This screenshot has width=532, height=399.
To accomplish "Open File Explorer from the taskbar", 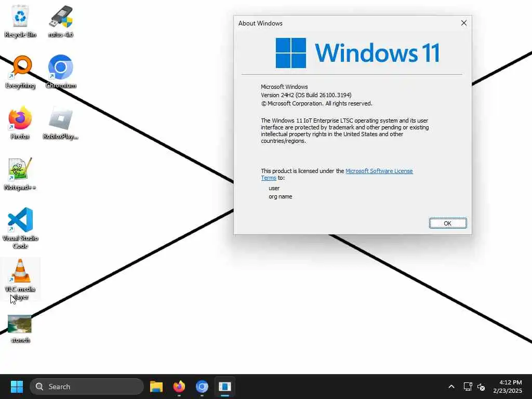I will pos(156,387).
